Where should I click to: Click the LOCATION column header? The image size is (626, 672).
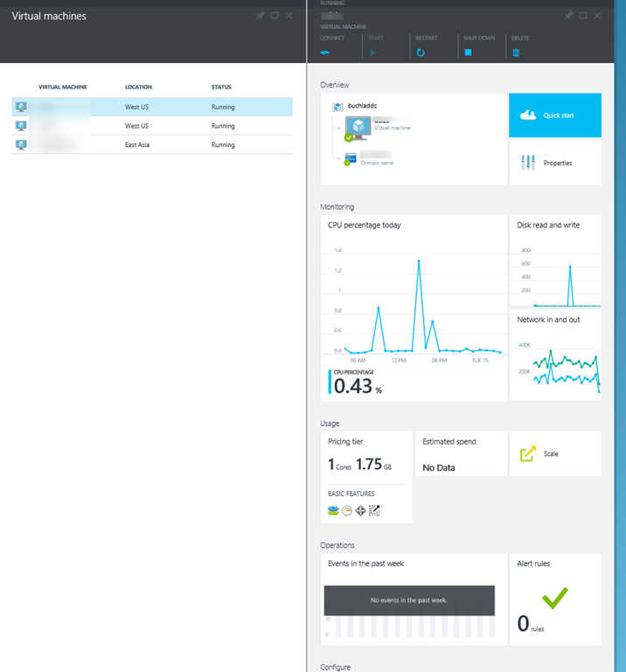click(138, 87)
